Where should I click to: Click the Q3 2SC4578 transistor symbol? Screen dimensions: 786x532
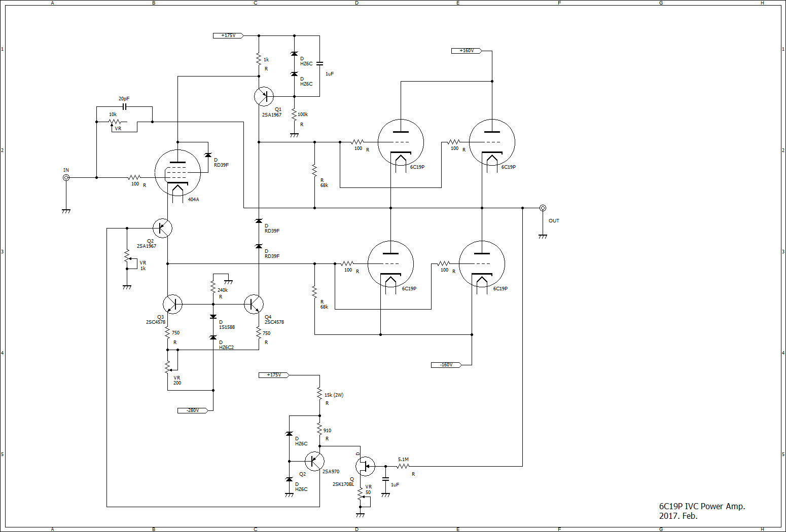point(172,304)
